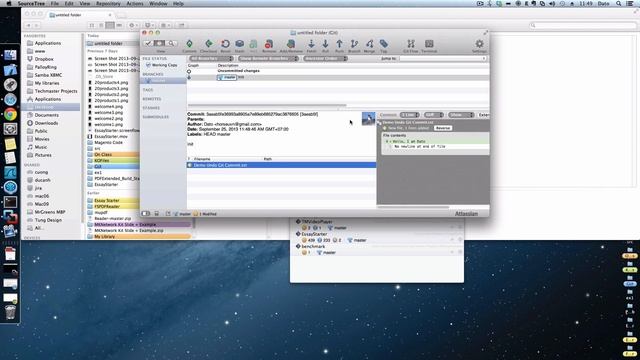Image resolution: width=640 pixels, height=360 pixels.
Task: Click the Stash toolbar icon
Action: (x=240, y=45)
